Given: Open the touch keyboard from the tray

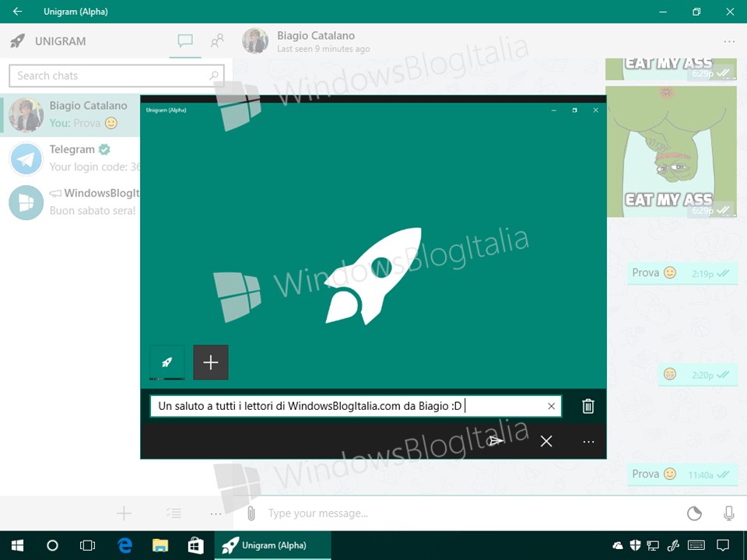Looking at the screenshot, I should tap(696, 546).
